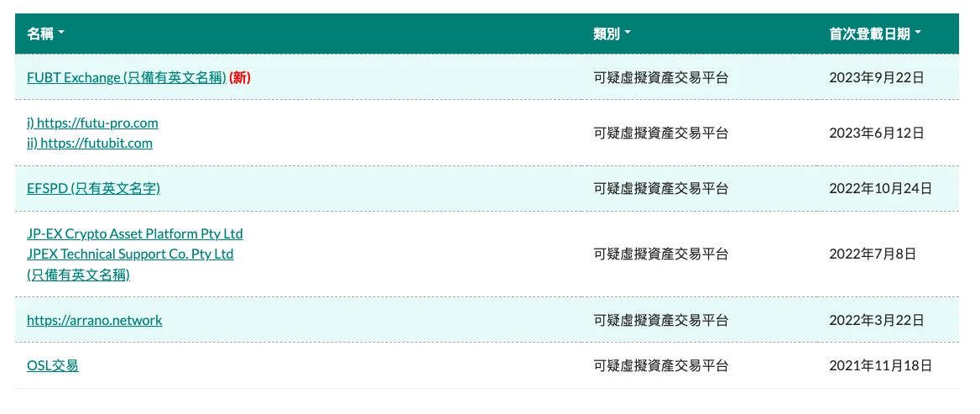Screen dimensions: 980x414
Task: Open the OSL交易 entry link
Action: [53, 365]
